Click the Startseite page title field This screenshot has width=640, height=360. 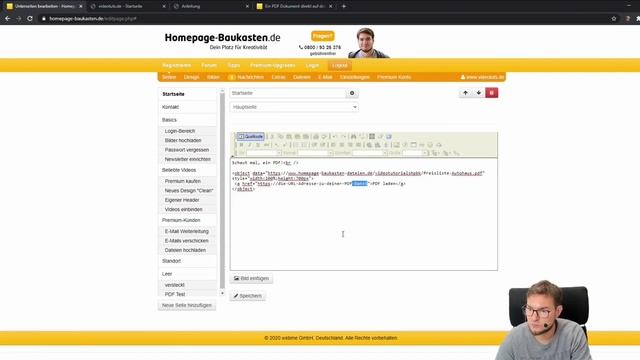click(x=288, y=93)
